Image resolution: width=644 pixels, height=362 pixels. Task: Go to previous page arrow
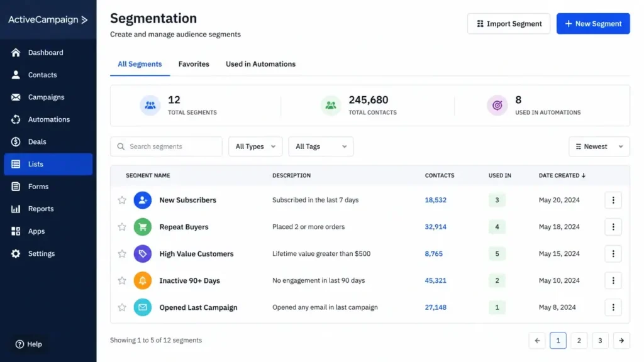point(537,340)
